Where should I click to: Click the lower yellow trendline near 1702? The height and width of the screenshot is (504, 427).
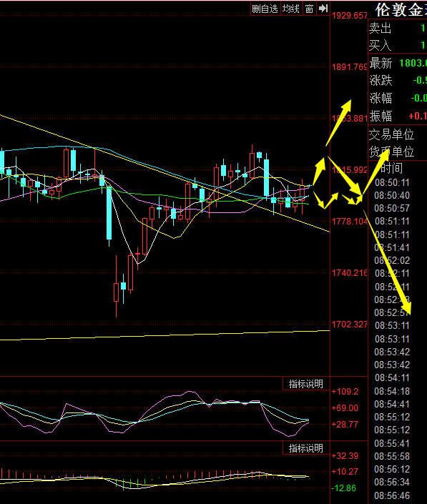tap(165, 335)
